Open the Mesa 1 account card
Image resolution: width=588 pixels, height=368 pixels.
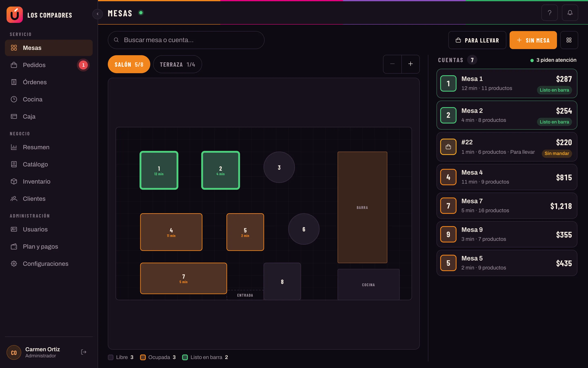point(507,83)
